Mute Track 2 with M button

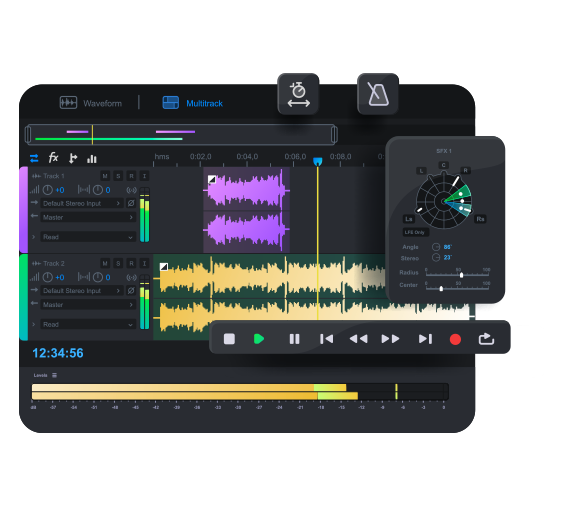pyautogui.click(x=105, y=263)
